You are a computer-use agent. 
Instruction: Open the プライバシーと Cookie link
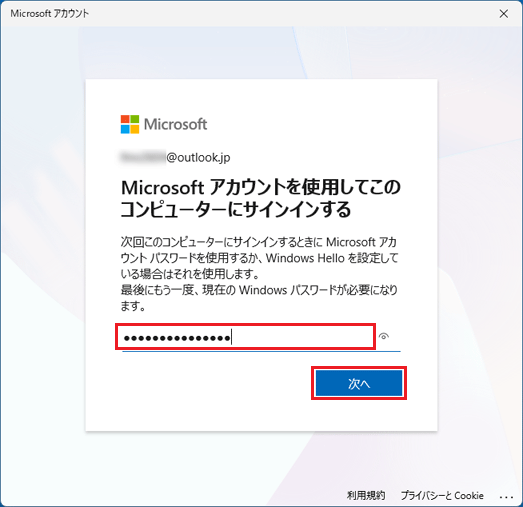coord(442,495)
